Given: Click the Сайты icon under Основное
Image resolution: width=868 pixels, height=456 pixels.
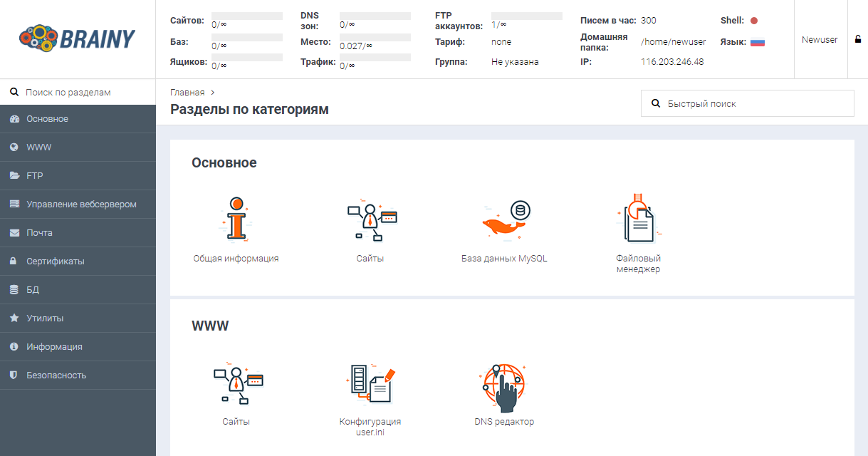Looking at the screenshot, I should click(x=370, y=221).
